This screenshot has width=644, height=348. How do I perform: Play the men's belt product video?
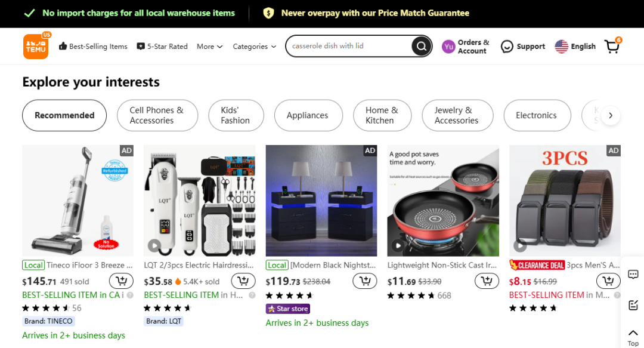(520, 245)
